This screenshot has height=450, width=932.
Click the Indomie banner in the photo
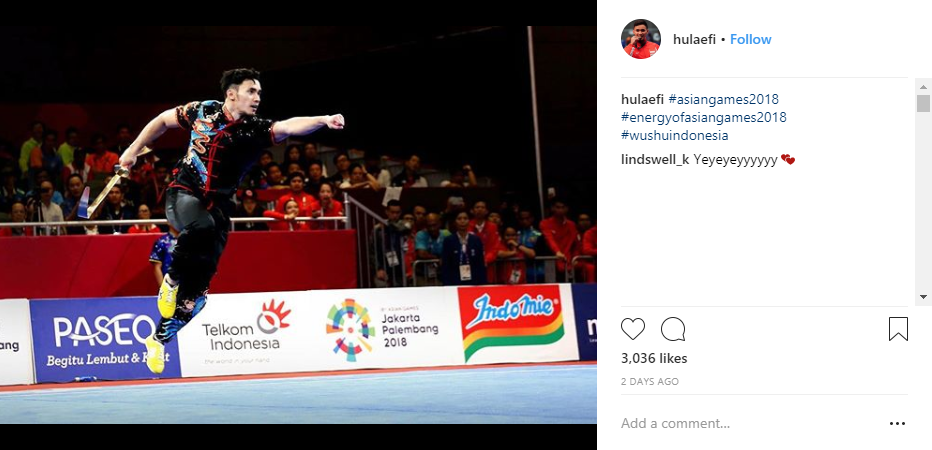click(513, 322)
